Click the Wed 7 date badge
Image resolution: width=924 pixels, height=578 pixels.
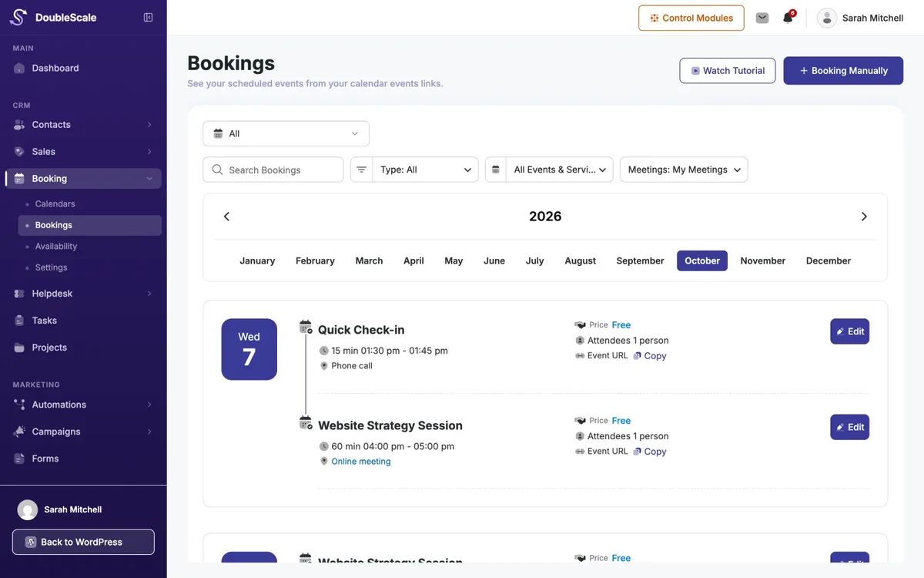click(x=249, y=349)
